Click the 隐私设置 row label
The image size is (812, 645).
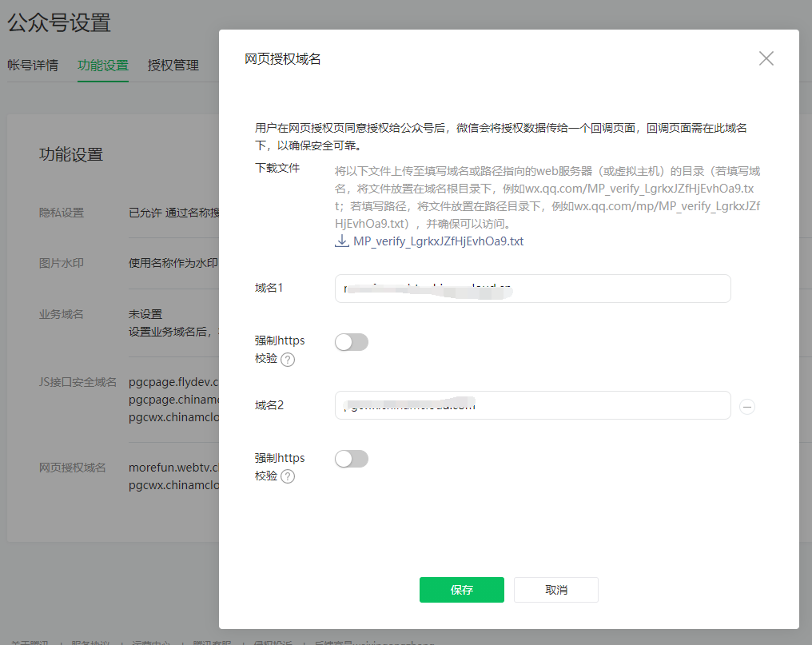62,213
